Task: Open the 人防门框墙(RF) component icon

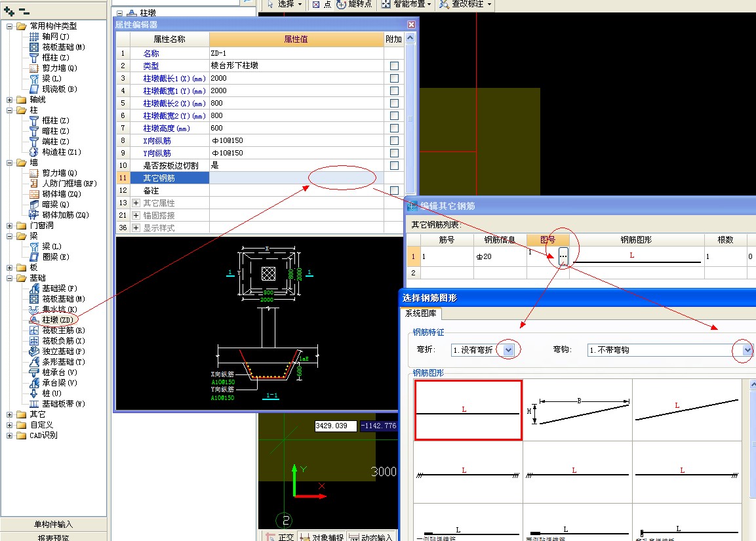Action: 33,184
